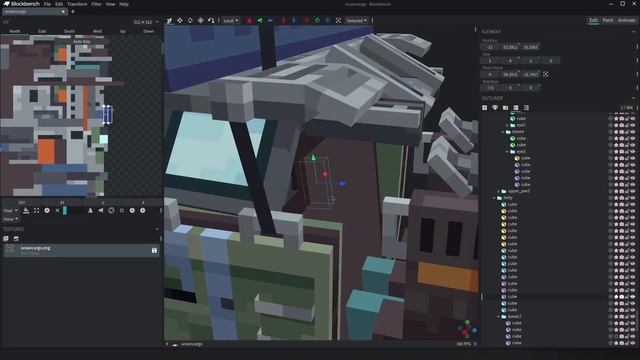Select the Pivot tool in top toolbar

point(201,20)
